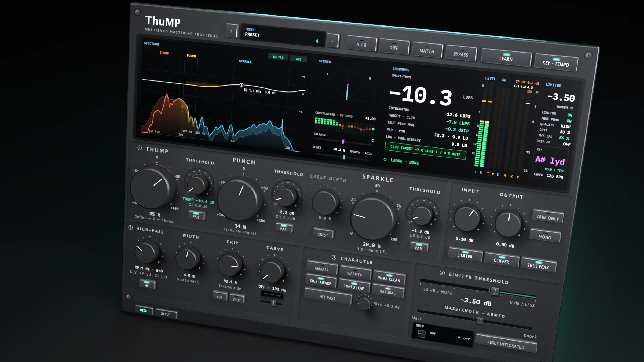Toggle PAR under PUNCH threshold
This screenshot has width=644, height=362.
(284, 228)
